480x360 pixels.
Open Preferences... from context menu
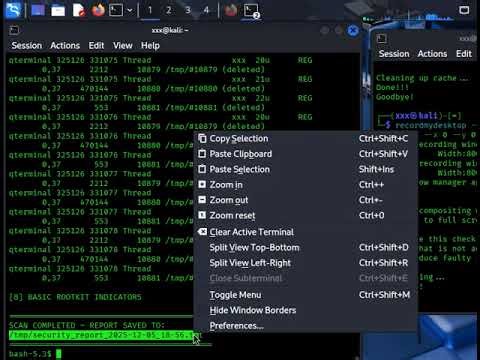pyautogui.click(x=305, y=325)
